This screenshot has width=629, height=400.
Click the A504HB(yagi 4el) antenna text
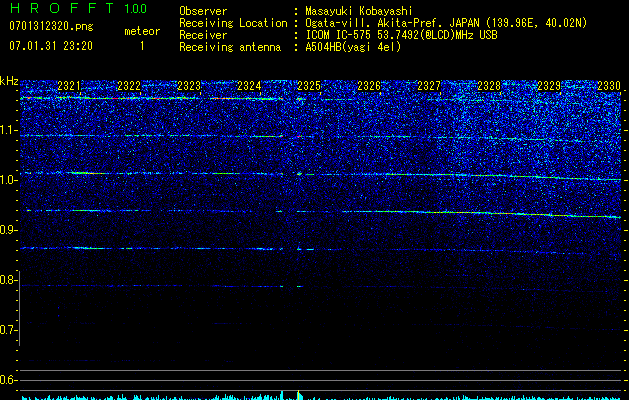(353, 47)
